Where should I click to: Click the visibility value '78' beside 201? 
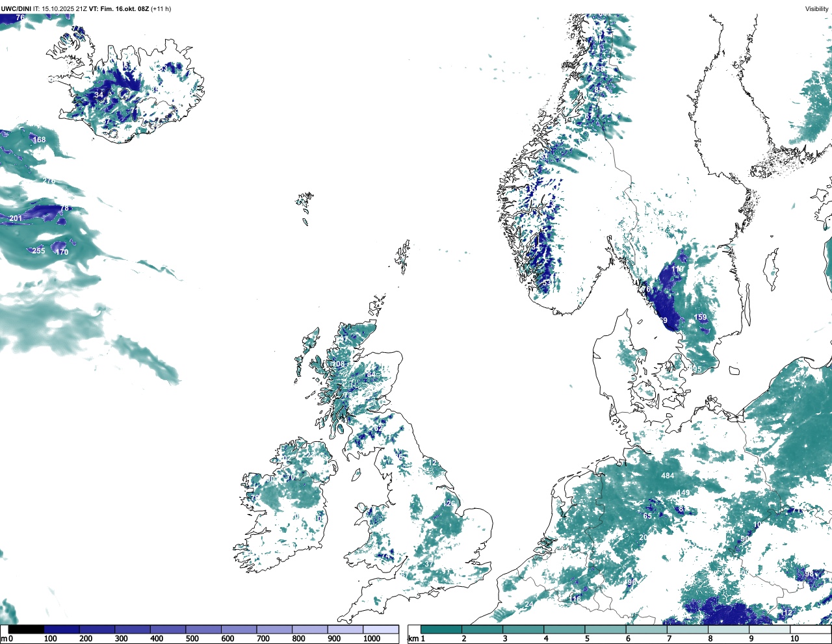tap(64, 209)
